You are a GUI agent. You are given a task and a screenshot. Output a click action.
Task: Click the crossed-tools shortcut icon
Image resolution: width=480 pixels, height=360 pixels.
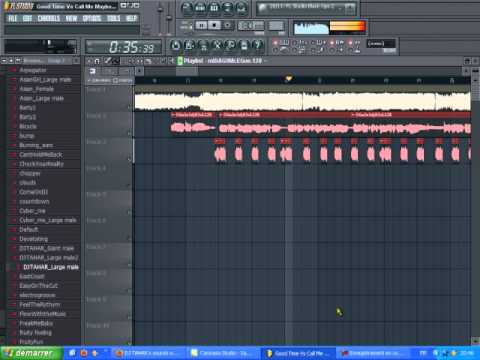tap(217, 46)
